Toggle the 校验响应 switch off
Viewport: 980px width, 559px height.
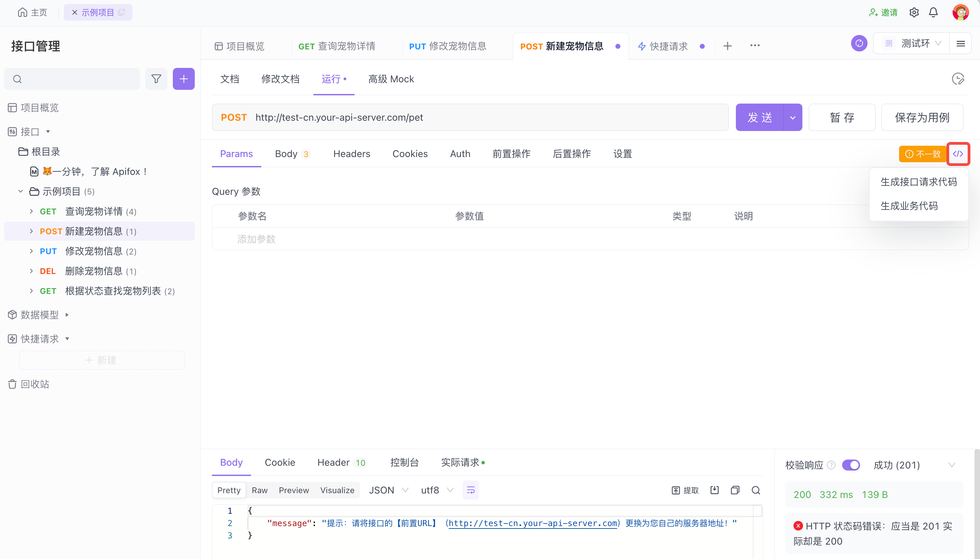pos(851,465)
